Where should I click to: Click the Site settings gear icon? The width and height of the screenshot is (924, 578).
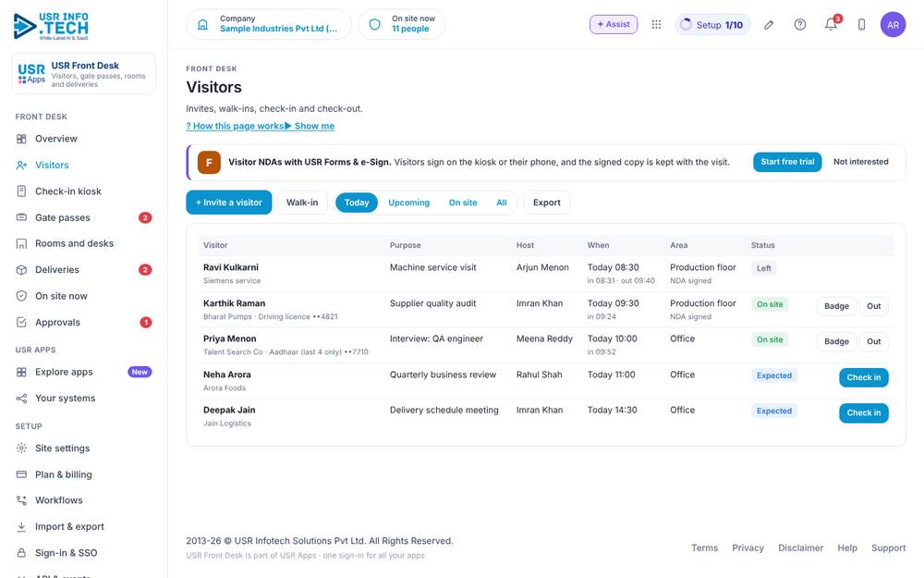(x=21, y=449)
